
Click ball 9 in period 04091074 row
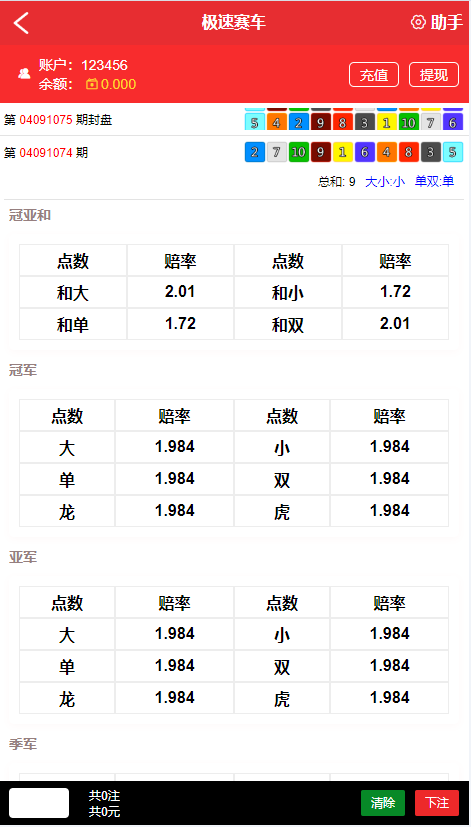click(x=321, y=152)
